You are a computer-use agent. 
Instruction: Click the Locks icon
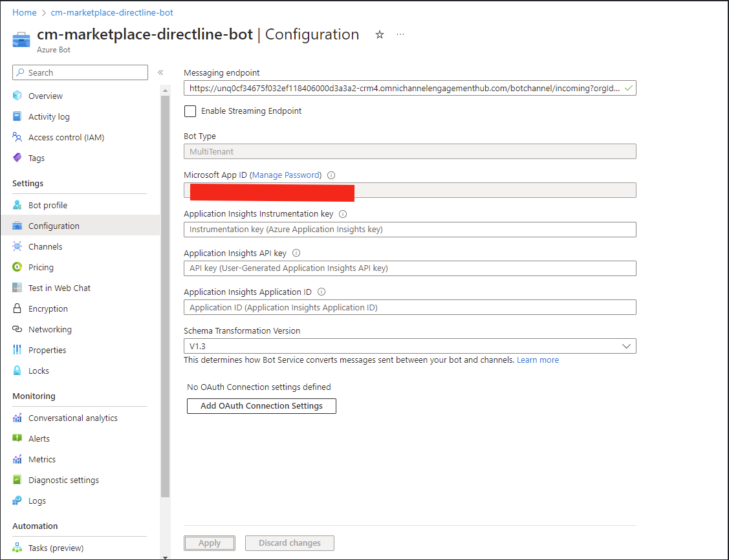click(17, 371)
